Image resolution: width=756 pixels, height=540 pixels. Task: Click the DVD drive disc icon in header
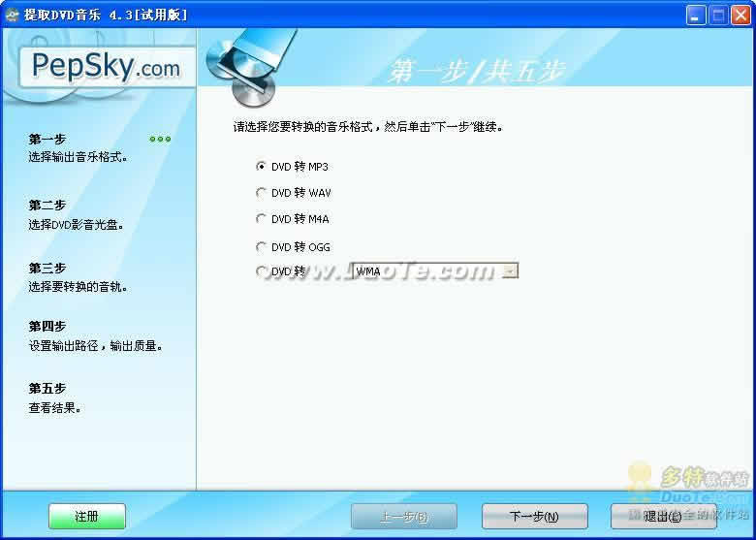point(250,67)
